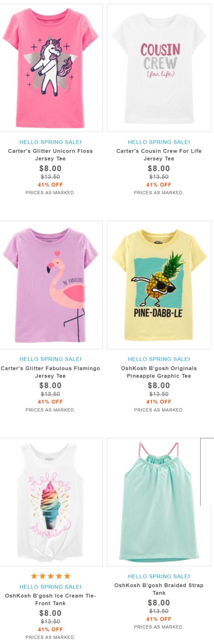Open the pink unicorn tee product image

pos(51,68)
